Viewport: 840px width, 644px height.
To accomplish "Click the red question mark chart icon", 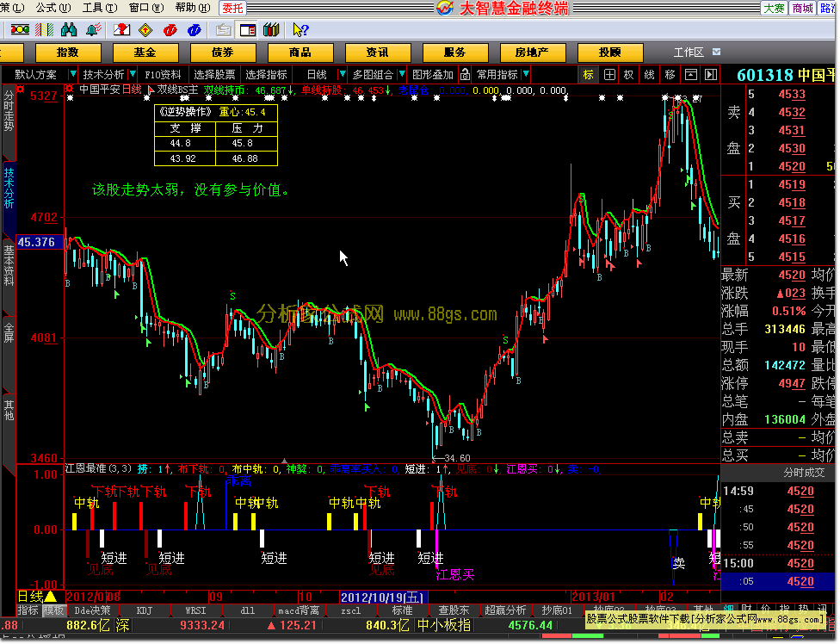I will point(121,30).
